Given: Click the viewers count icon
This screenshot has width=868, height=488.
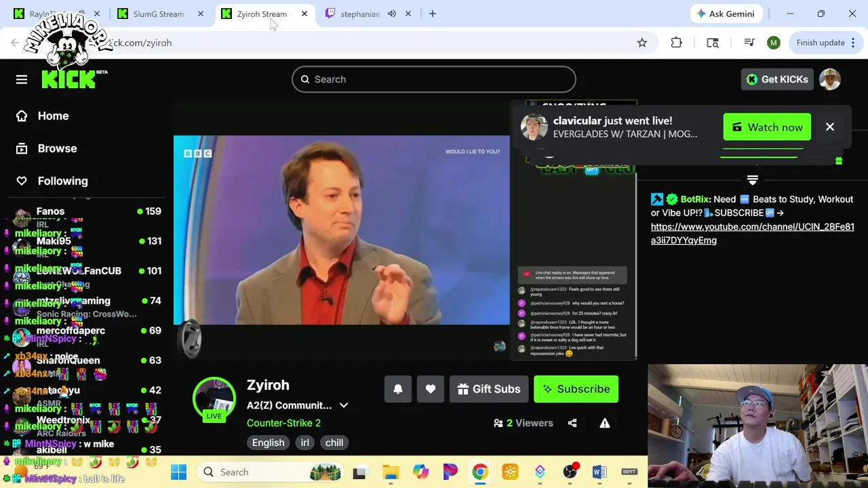Looking at the screenshot, I should 498,423.
